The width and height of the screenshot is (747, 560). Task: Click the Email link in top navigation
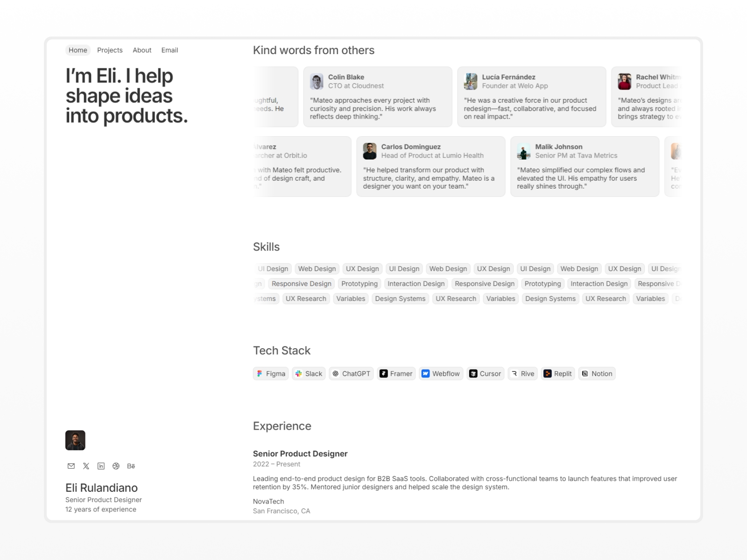(169, 50)
